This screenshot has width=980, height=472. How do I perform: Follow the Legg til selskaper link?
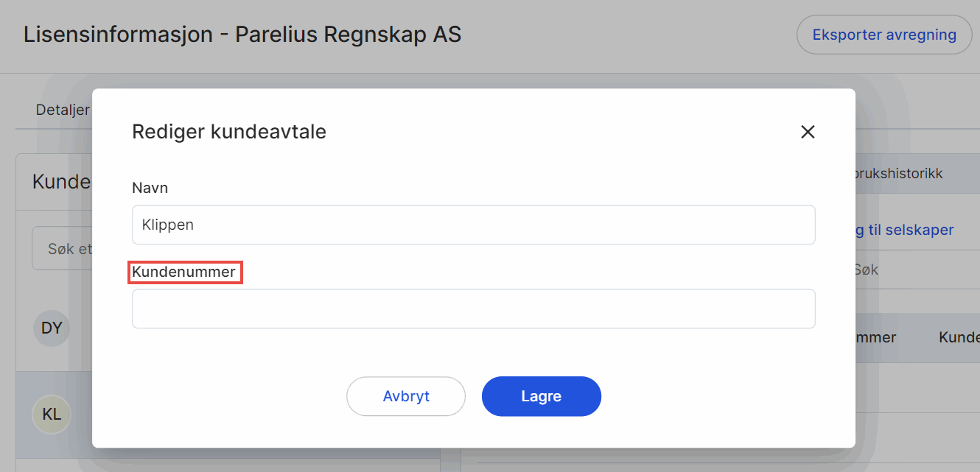click(x=904, y=230)
